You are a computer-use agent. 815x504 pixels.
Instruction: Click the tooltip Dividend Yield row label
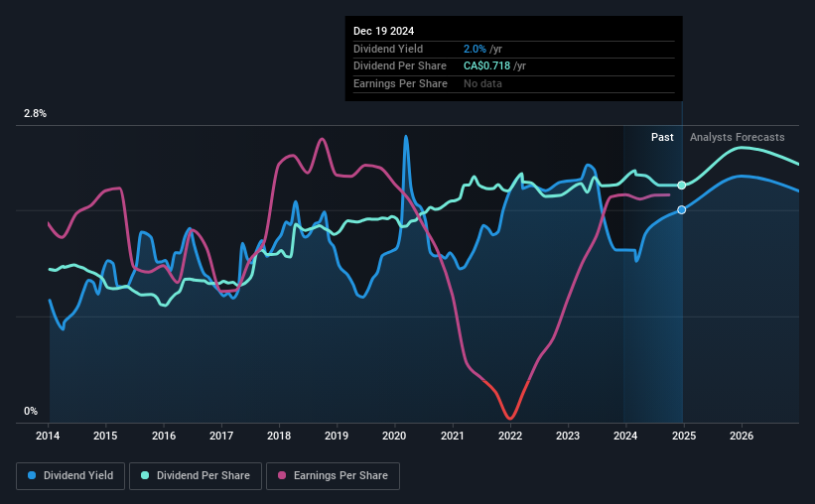point(388,49)
